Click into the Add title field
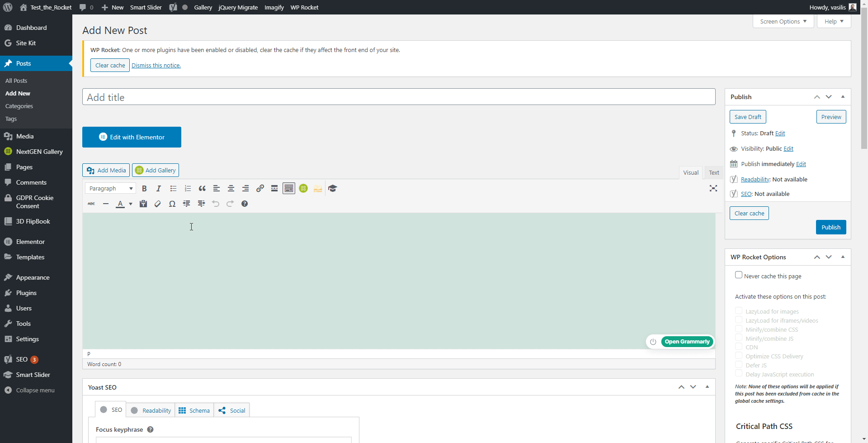 click(399, 97)
